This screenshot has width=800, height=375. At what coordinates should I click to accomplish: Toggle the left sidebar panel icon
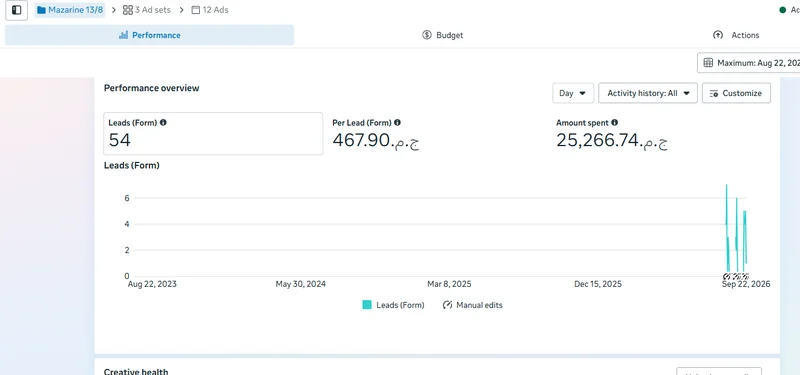point(16,10)
